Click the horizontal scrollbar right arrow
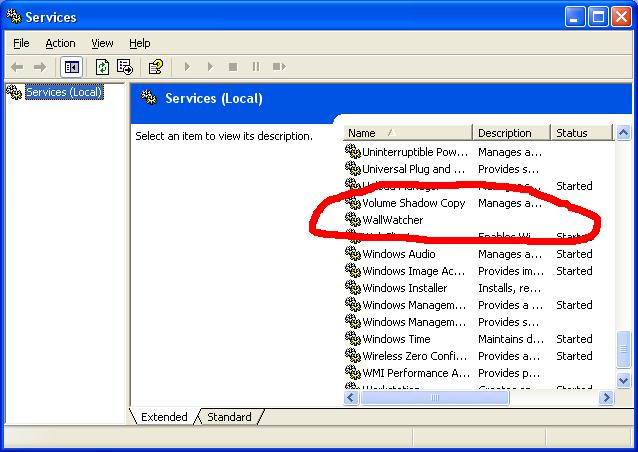 click(606, 398)
